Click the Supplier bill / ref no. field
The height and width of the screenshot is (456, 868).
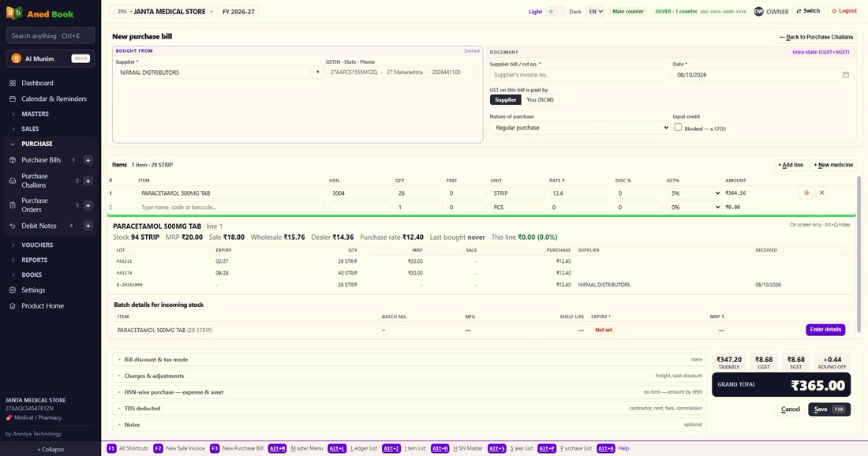[x=579, y=75]
